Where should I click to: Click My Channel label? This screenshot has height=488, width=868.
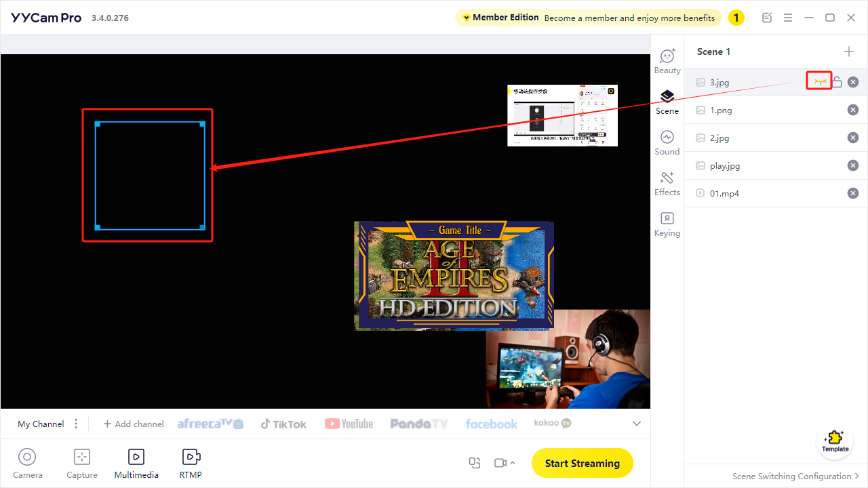click(41, 424)
